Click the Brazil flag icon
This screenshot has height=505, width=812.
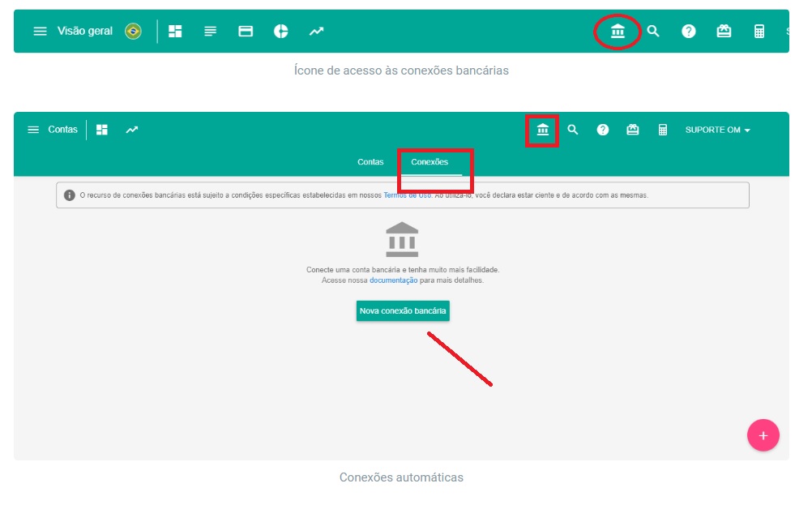(x=133, y=32)
